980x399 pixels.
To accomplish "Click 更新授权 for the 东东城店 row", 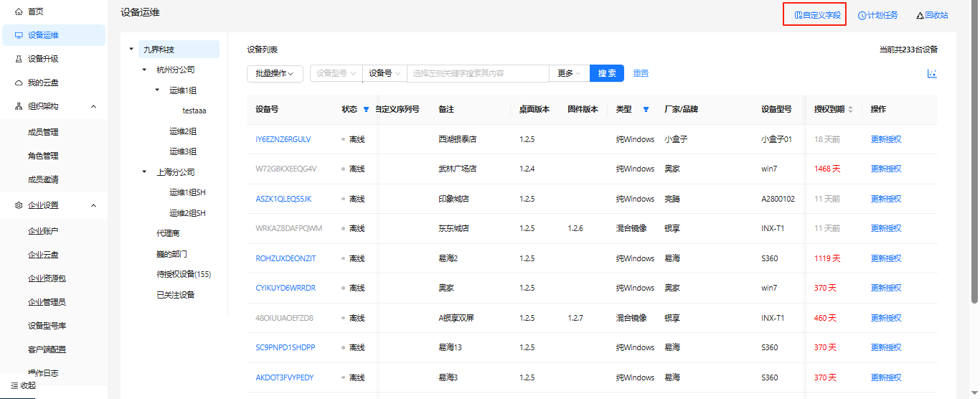I will 886,228.
